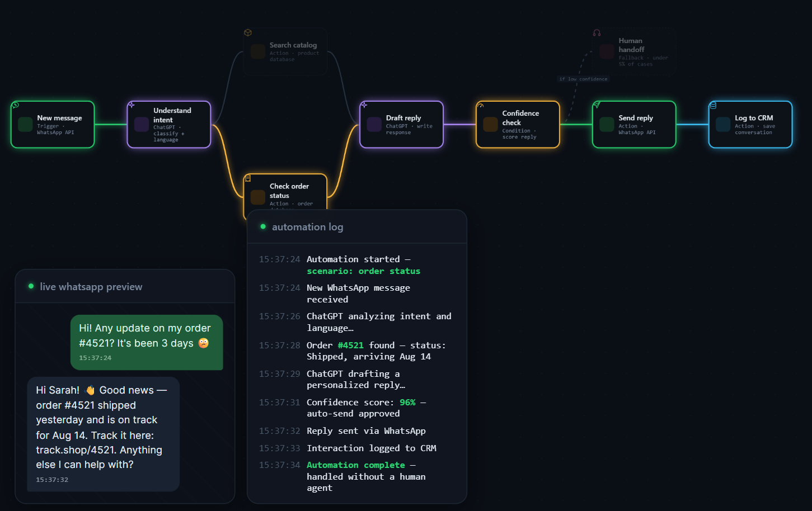The width and height of the screenshot is (812, 511).
Task: Click the green '96%' confidence score
Action: tap(407, 403)
